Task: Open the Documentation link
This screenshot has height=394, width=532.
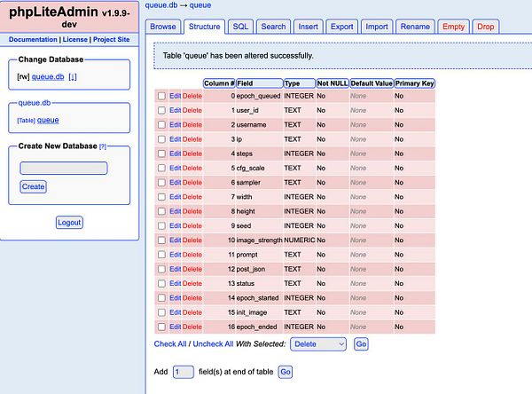Action: point(33,39)
